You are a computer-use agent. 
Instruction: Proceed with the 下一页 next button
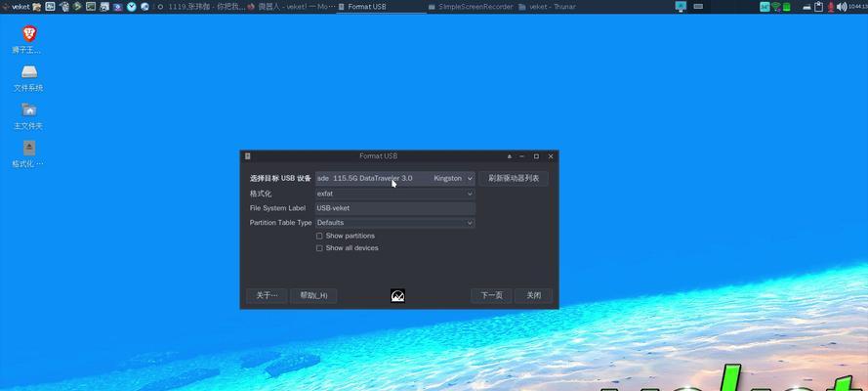(491, 296)
